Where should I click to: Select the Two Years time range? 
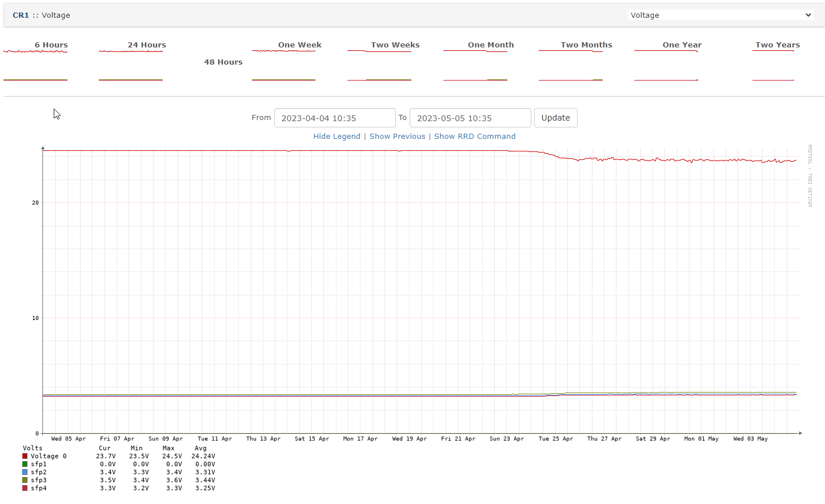[x=778, y=45]
